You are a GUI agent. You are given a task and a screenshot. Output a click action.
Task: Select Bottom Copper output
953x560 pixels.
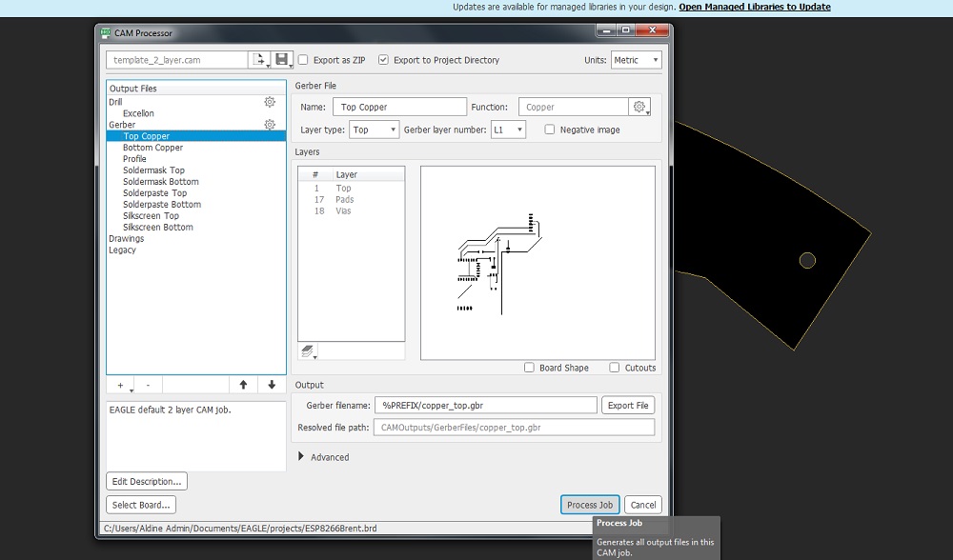coord(152,148)
